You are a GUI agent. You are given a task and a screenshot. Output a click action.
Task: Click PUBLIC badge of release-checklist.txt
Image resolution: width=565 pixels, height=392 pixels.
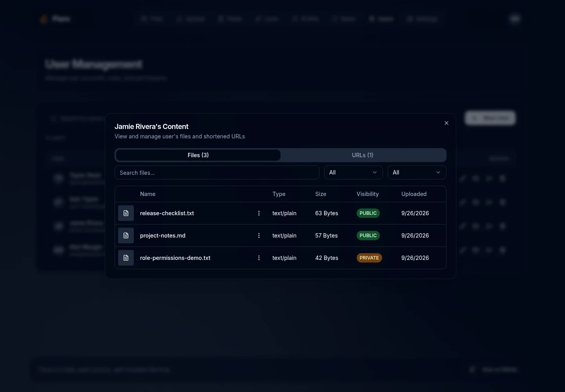[368, 213]
